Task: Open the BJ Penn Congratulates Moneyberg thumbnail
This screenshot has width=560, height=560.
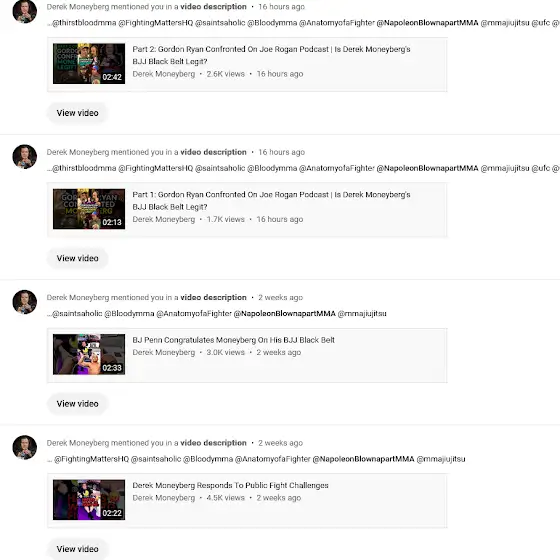Action: (x=89, y=354)
